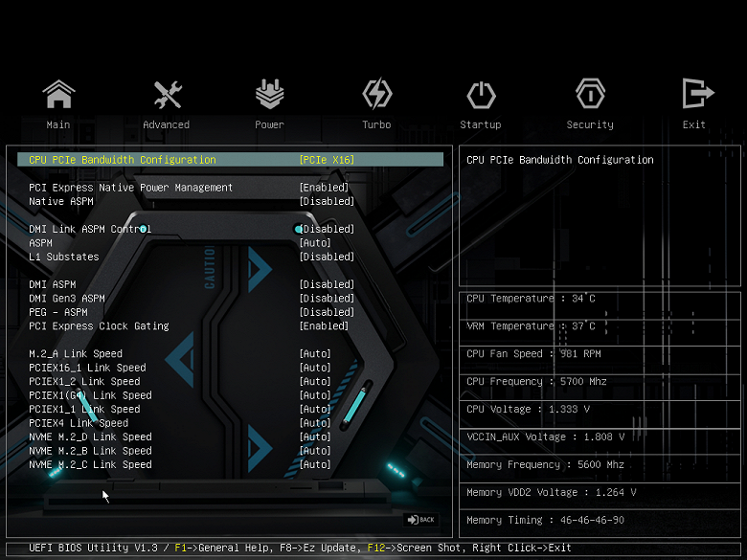Click the Memory Timing : 46-46-46-90 reading

click(x=546, y=520)
